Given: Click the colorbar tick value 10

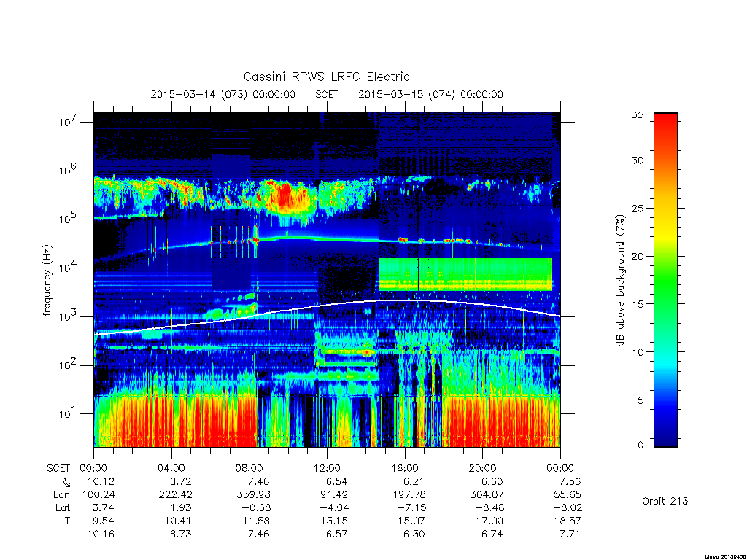Looking at the screenshot, I should pyautogui.click(x=638, y=352).
